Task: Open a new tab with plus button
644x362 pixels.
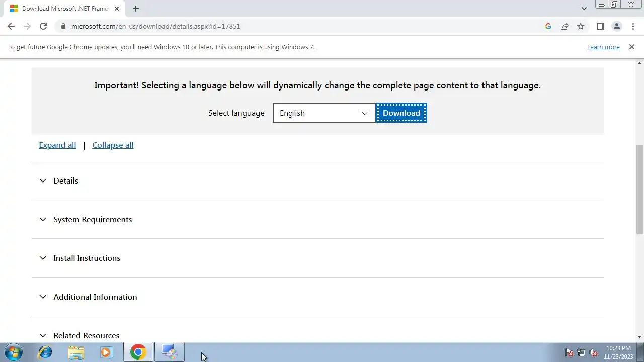Action: [x=136, y=9]
